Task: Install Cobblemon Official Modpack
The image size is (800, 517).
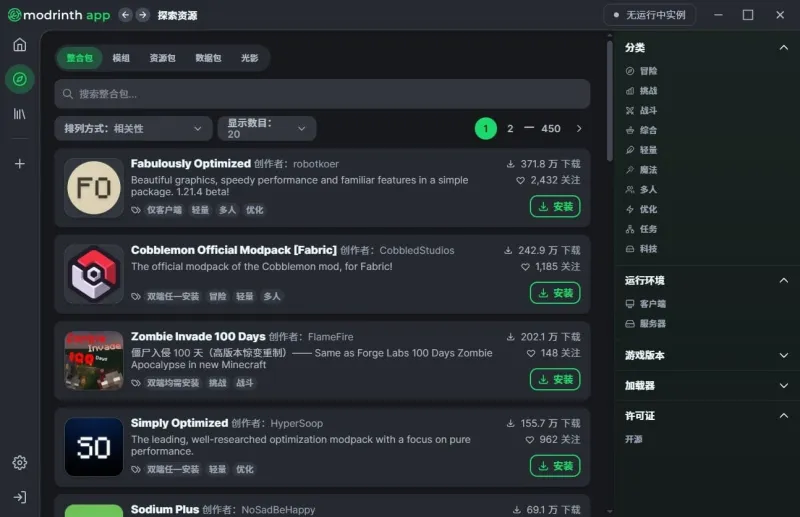Action: [555, 293]
